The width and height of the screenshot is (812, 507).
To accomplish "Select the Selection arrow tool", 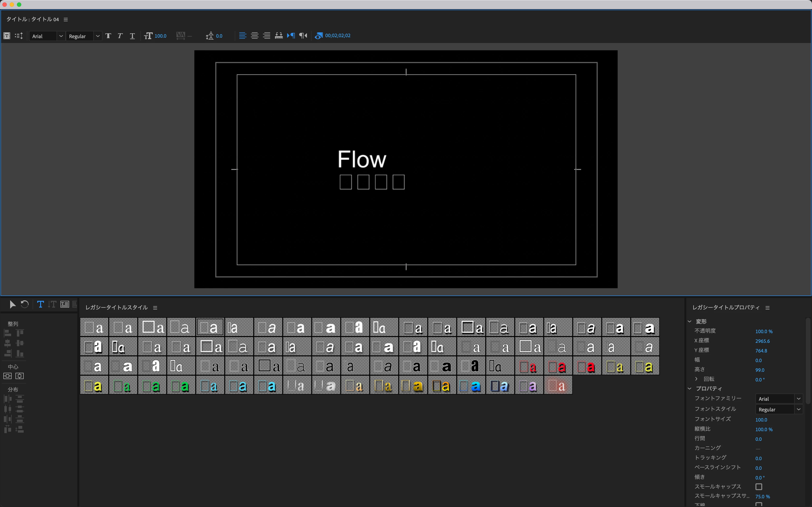I will (x=12, y=304).
